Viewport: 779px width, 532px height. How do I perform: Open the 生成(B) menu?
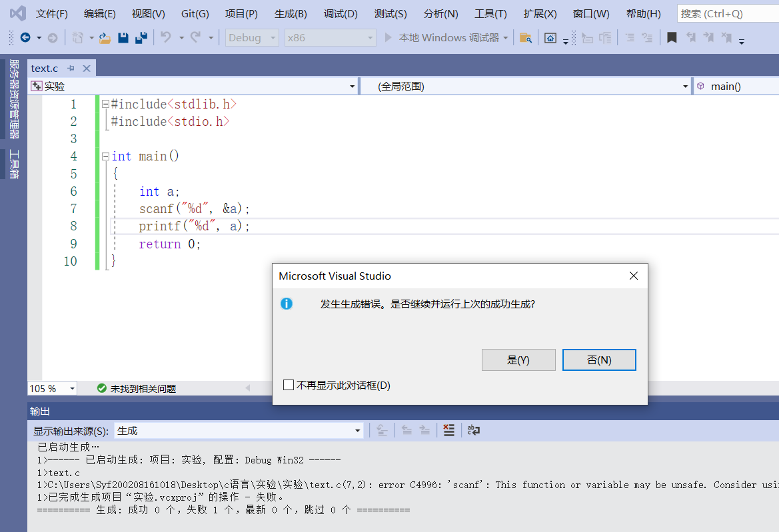pyautogui.click(x=291, y=14)
